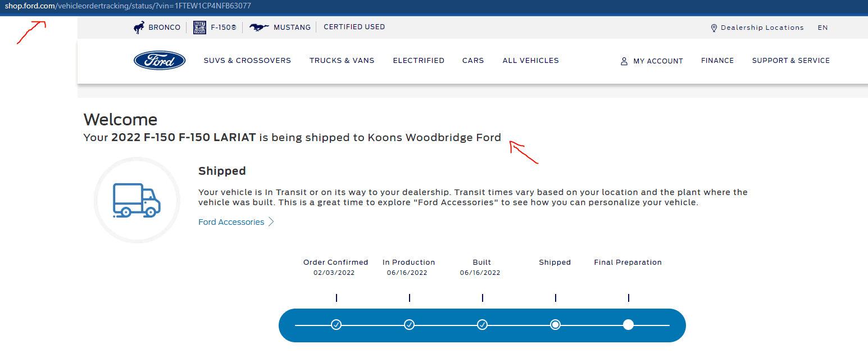Click the Ford oval logo
Viewport: 868px width, 362px height.
[160, 61]
